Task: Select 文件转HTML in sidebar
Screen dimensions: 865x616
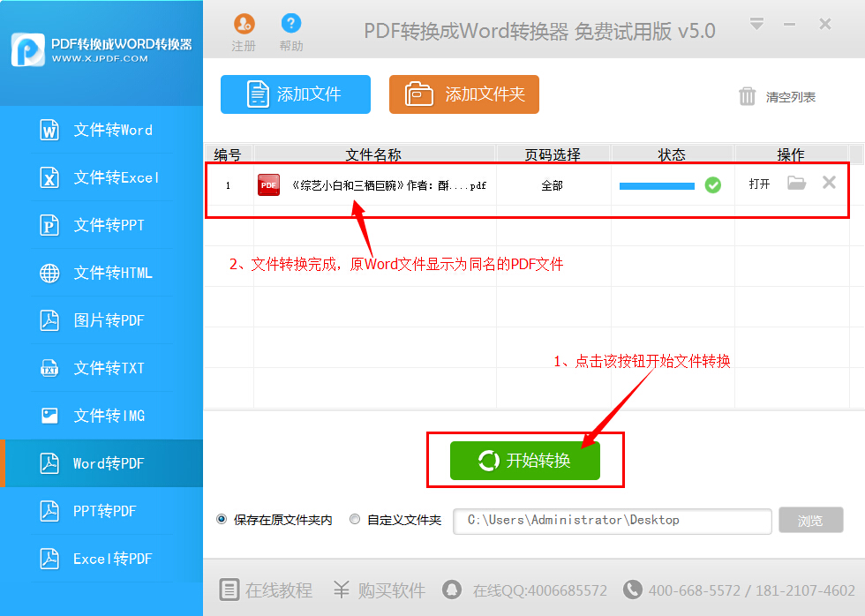Action: coord(102,273)
